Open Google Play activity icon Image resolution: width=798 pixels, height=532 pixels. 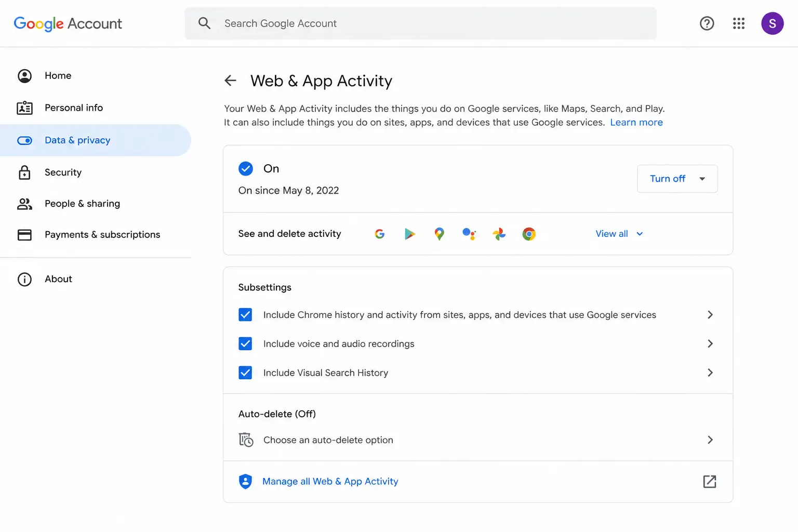tap(410, 234)
